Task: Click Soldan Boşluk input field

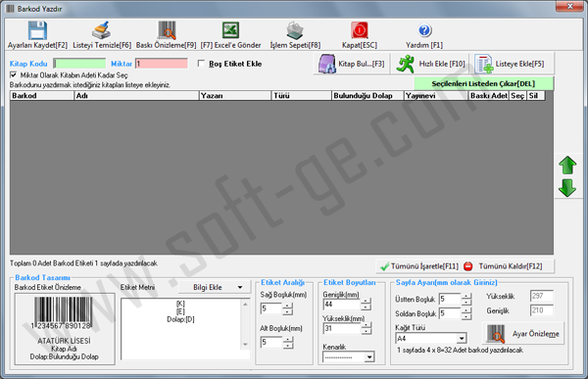Action: (x=450, y=313)
